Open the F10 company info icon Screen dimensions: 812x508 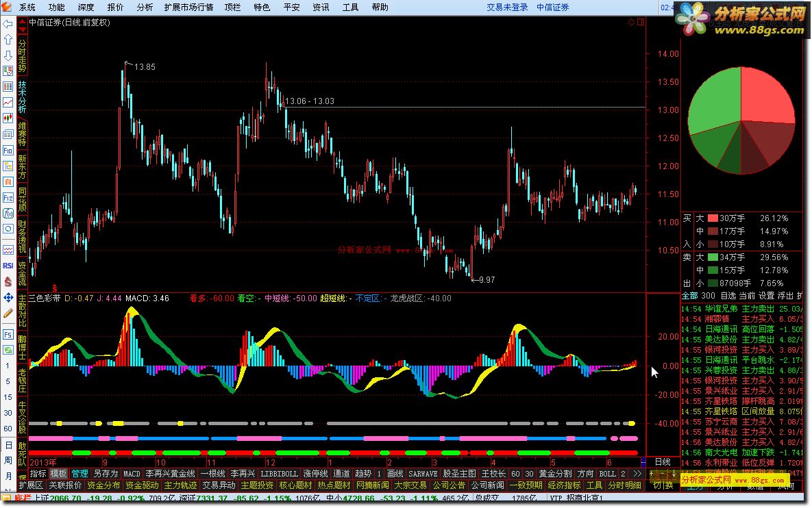click(x=8, y=151)
